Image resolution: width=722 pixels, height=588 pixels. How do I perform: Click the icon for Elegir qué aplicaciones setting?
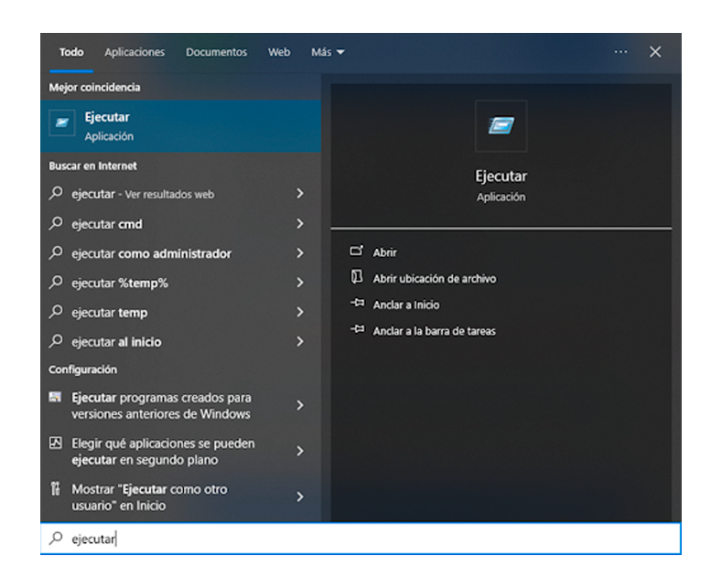pos(56,444)
